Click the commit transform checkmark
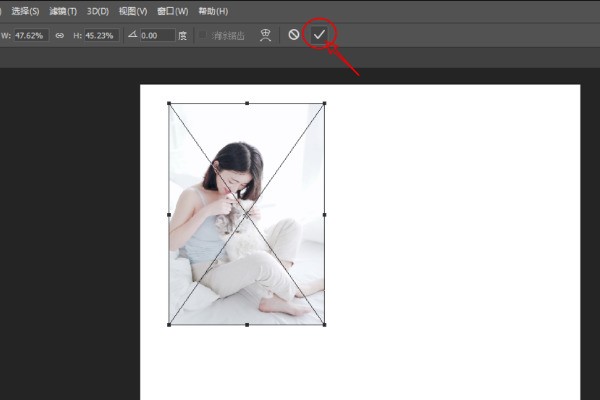The width and height of the screenshot is (600, 400). (319, 34)
